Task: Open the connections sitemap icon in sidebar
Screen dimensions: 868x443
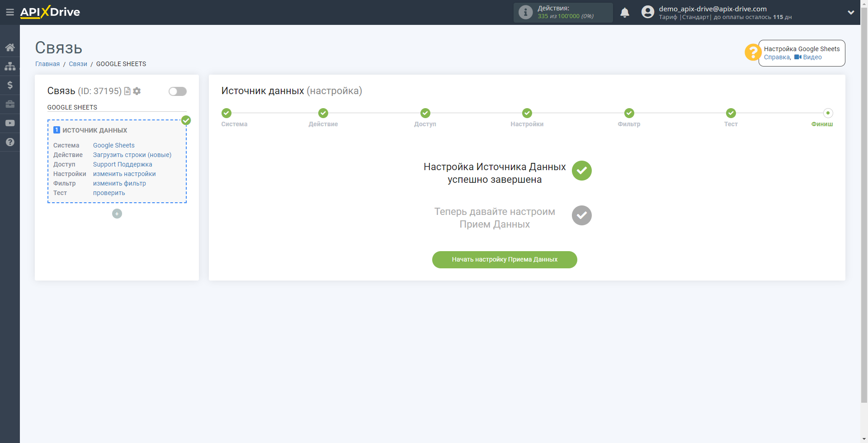Action: pyautogui.click(x=10, y=66)
